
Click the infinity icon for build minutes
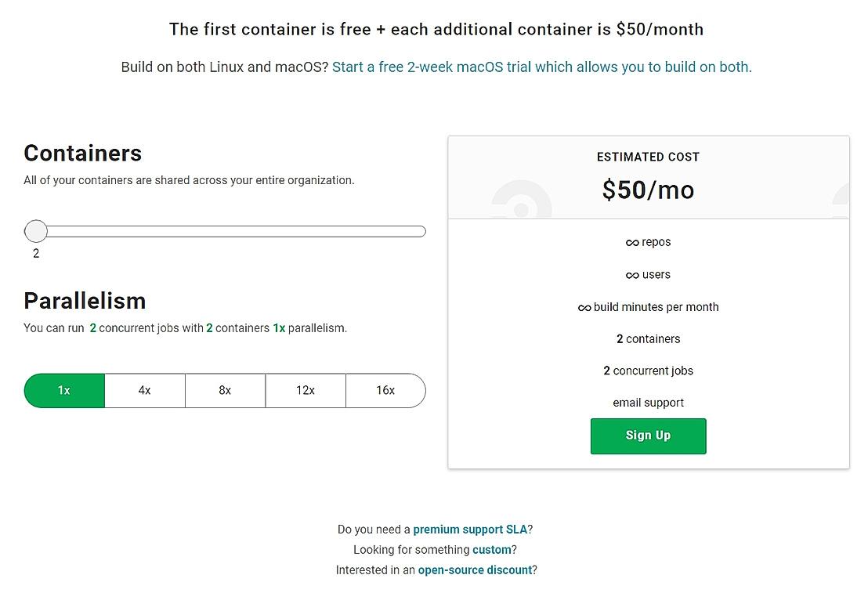[x=584, y=308]
